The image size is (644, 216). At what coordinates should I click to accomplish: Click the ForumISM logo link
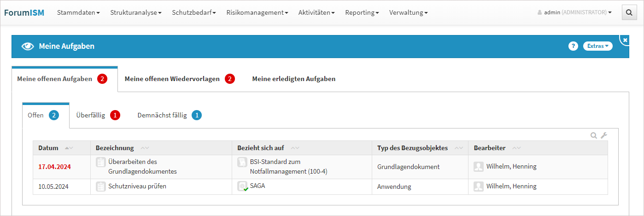click(x=24, y=13)
